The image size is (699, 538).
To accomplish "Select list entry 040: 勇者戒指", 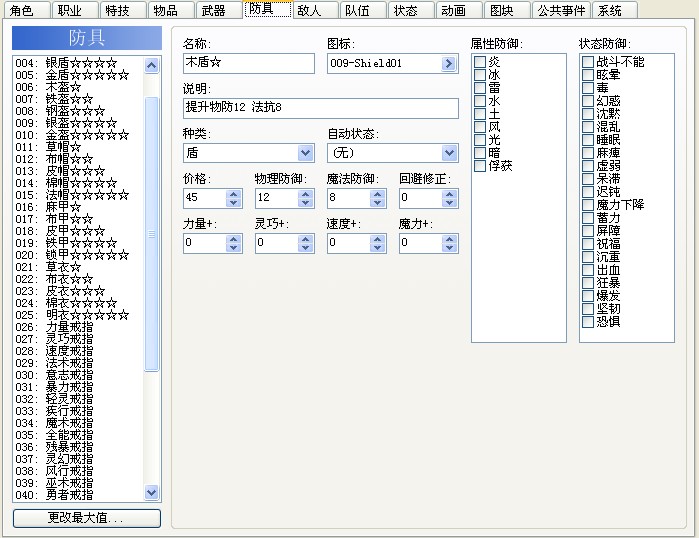I will point(78,495).
